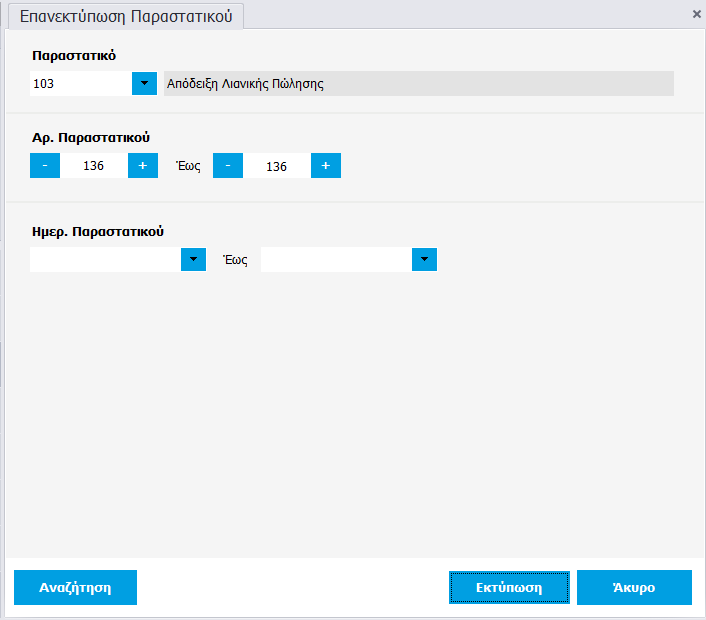Open the Παραστατικό code dropdown arrow
Viewport: 706px width, 620px height.
click(144, 84)
